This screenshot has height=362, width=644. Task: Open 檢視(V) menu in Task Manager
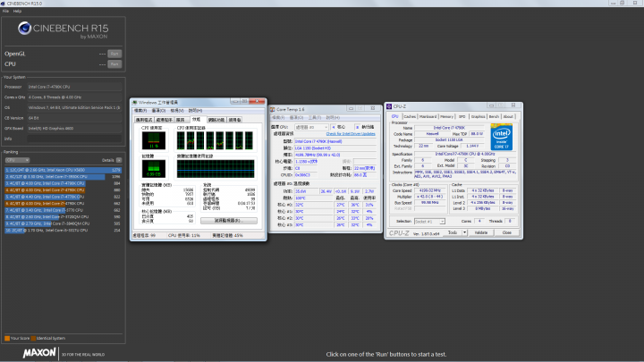[177, 111]
